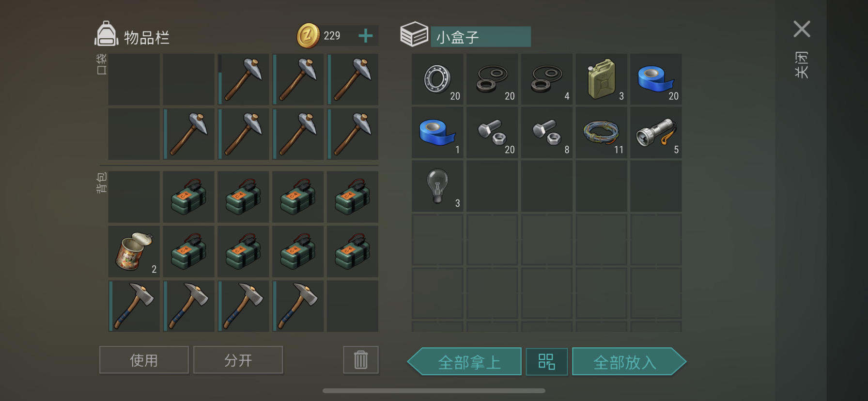Viewport: 868px width, 401px height.
Task: Select the single blue duct tape roll
Action: 437,133
